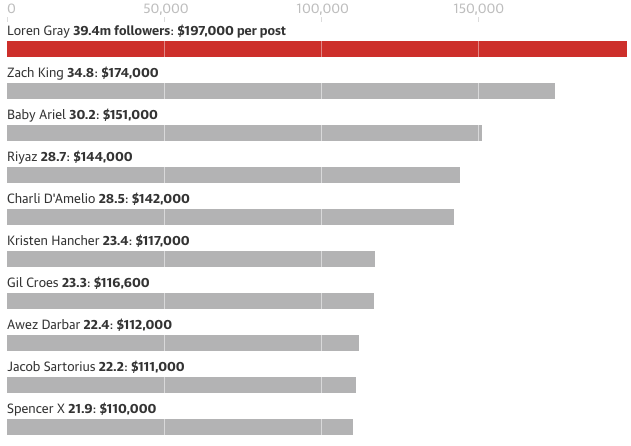Select the 'Gil Croes 23.3: $116,600' label
Image resolution: width=631 pixels, height=446 pixels.
[x=78, y=283]
